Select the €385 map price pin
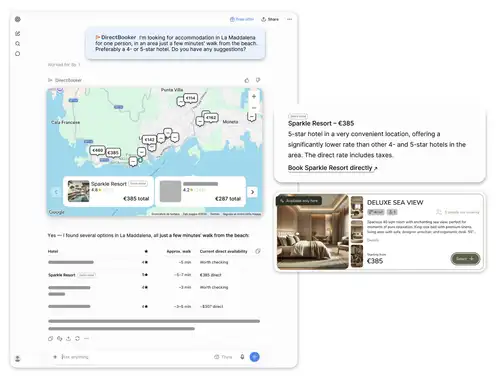 tap(113, 153)
